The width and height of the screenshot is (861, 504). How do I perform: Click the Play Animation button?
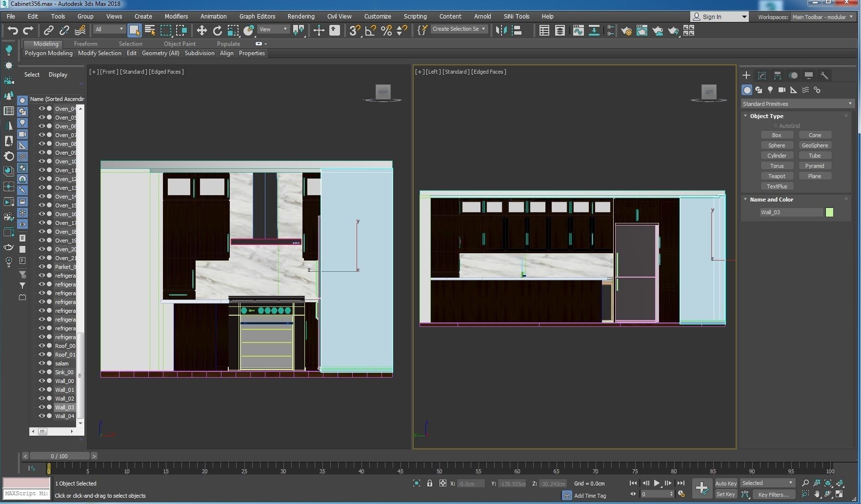pos(657,483)
